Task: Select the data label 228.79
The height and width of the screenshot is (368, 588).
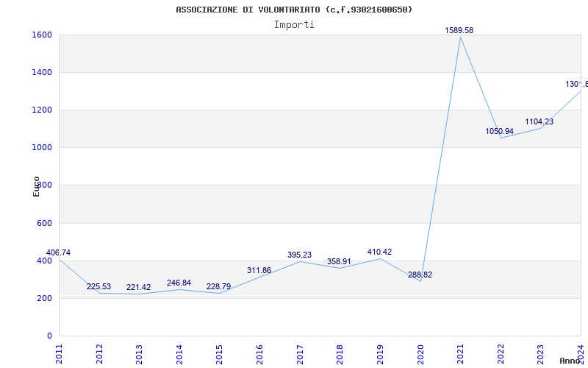Action: coord(218,286)
